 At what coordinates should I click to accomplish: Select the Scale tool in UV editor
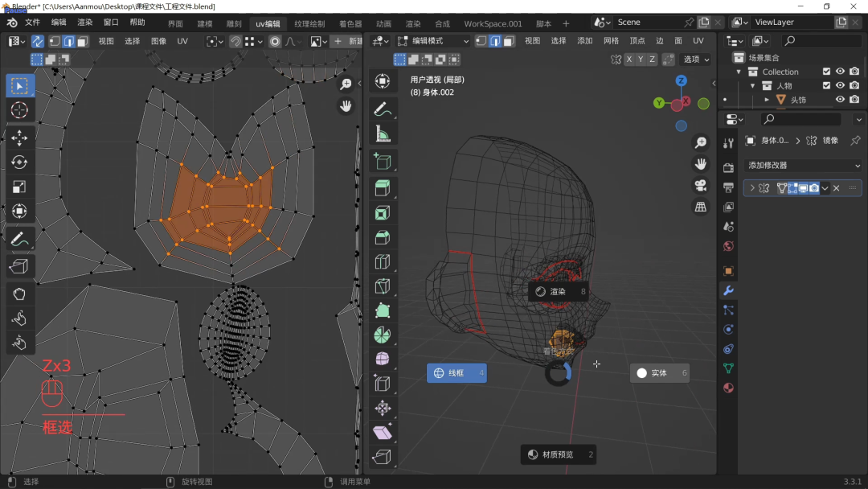point(19,187)
